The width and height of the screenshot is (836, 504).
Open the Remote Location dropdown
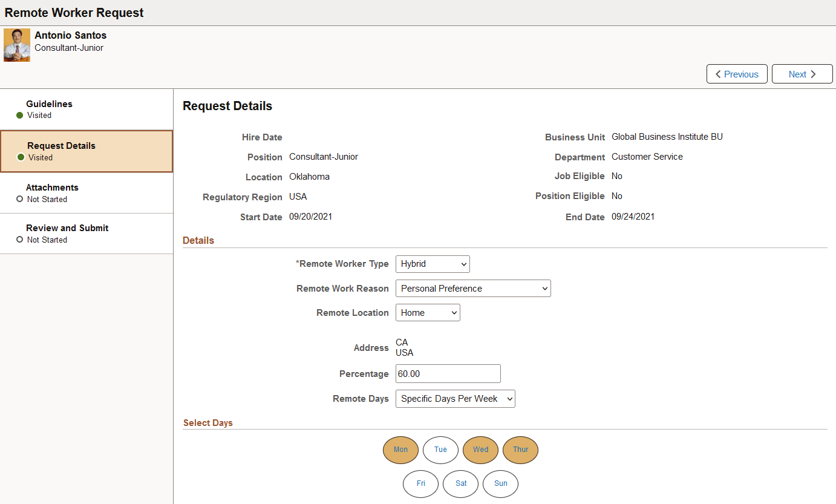coord(427,312)
